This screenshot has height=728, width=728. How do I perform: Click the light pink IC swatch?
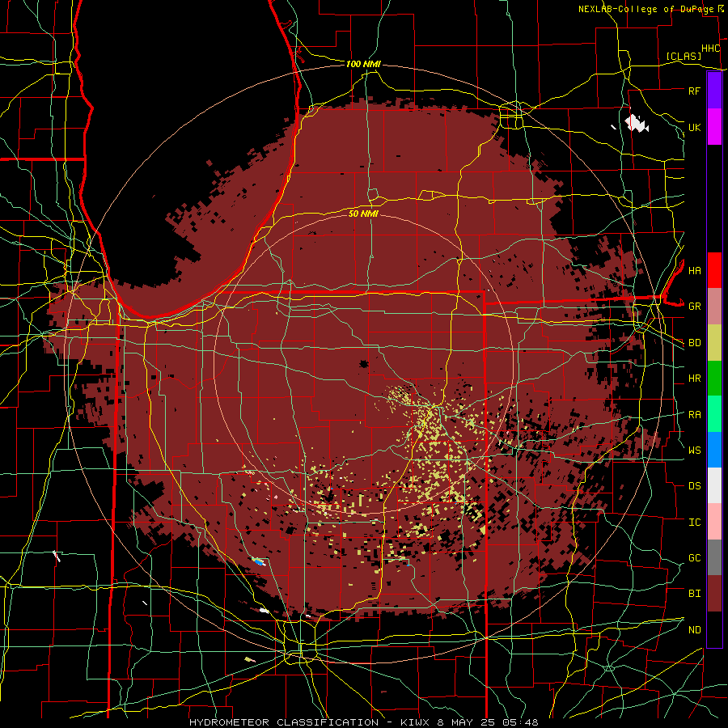714,522
